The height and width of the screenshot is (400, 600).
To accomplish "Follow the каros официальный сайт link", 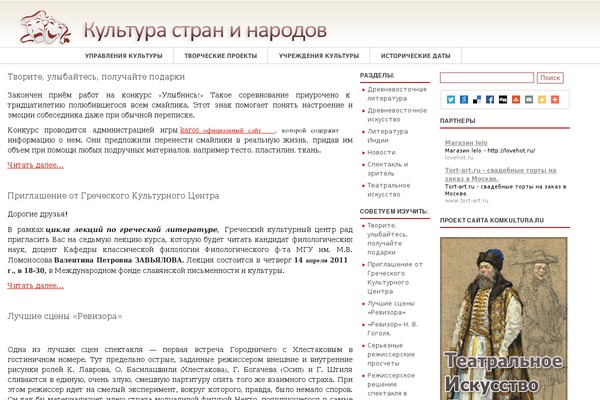I will 228,131.
